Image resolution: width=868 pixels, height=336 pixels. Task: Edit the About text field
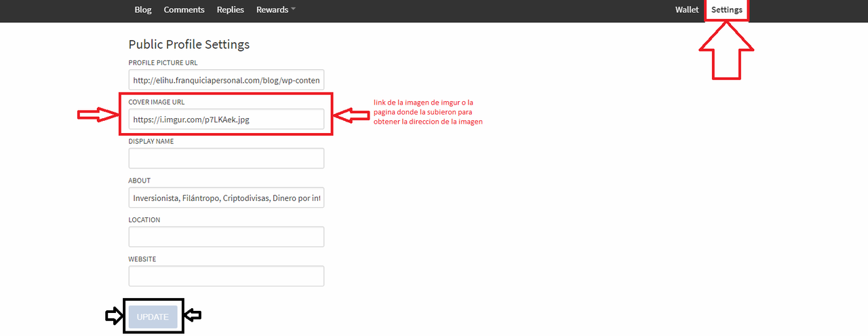click(226, 198)
